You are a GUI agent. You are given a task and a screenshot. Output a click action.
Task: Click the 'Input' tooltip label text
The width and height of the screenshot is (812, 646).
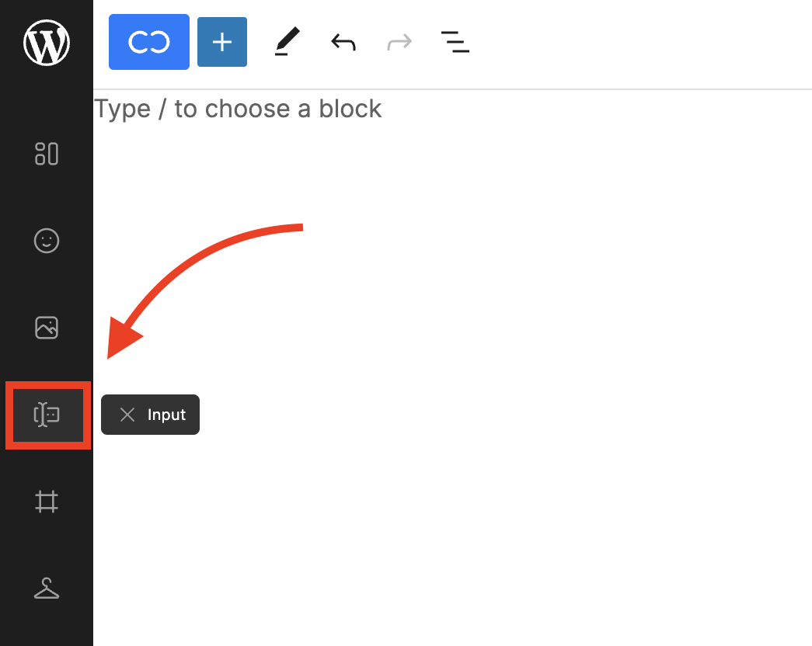pos(166,415)
